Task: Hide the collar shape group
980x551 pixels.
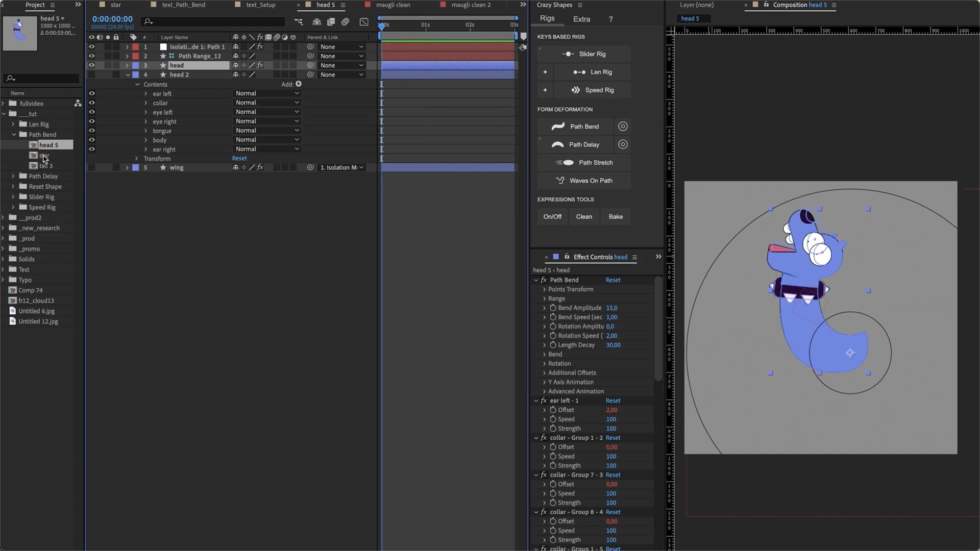Action: tap(92, 103)
